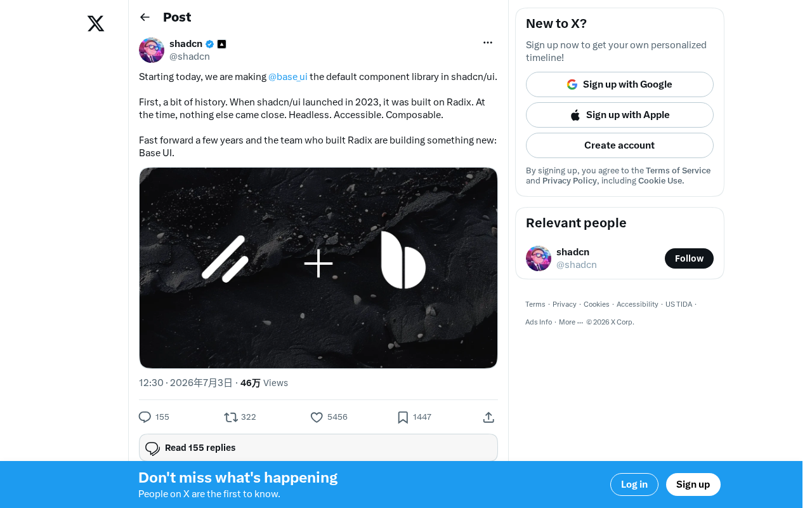This screenshot has height=508, width=812.
Task: Click the black affiliate badge next to shadcn
Action: 221,44
